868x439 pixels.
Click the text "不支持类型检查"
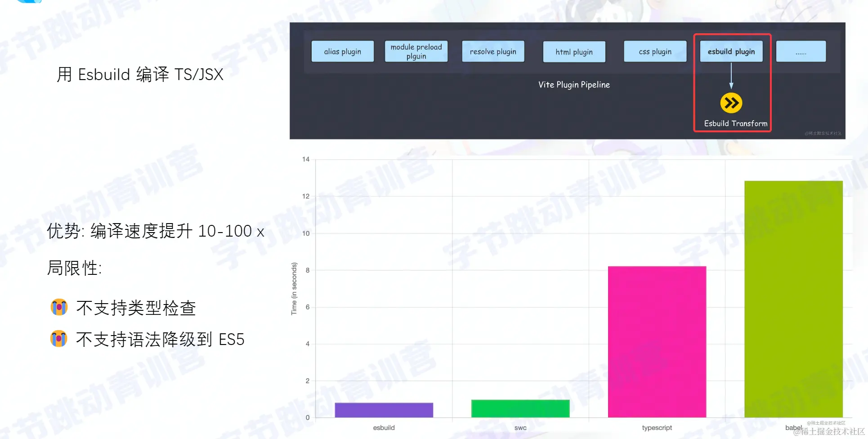coord(136,308)
